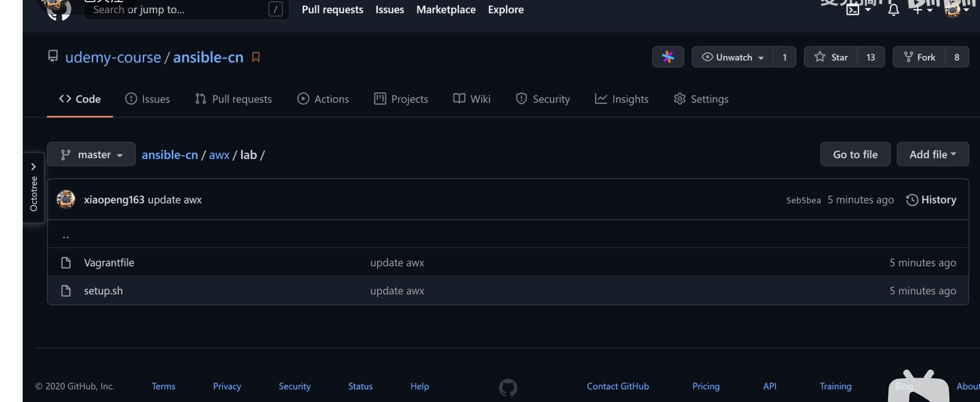Click the slash shortcut key in search box

(x=275, y=9)
